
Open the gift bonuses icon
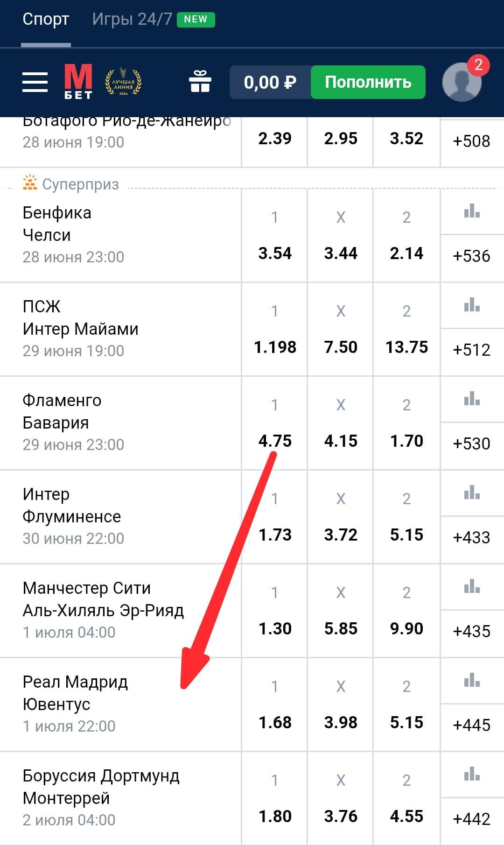tap(200, 81)
